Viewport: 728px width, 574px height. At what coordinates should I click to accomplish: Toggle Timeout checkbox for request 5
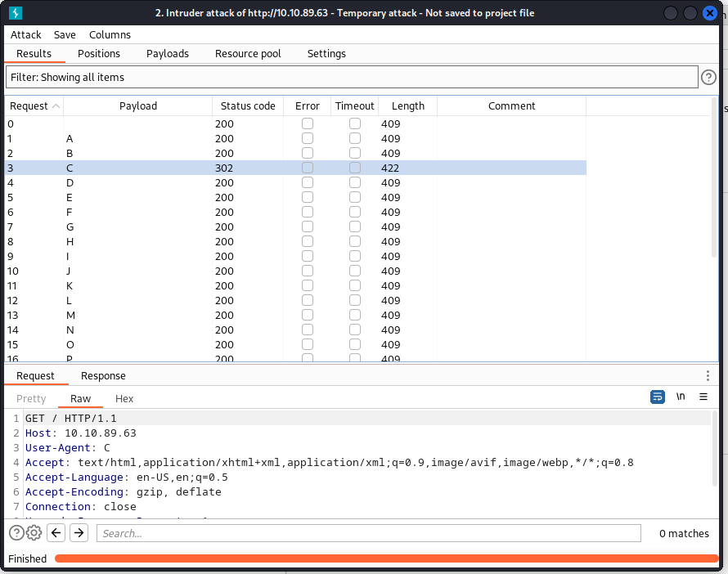click(355, 198)
